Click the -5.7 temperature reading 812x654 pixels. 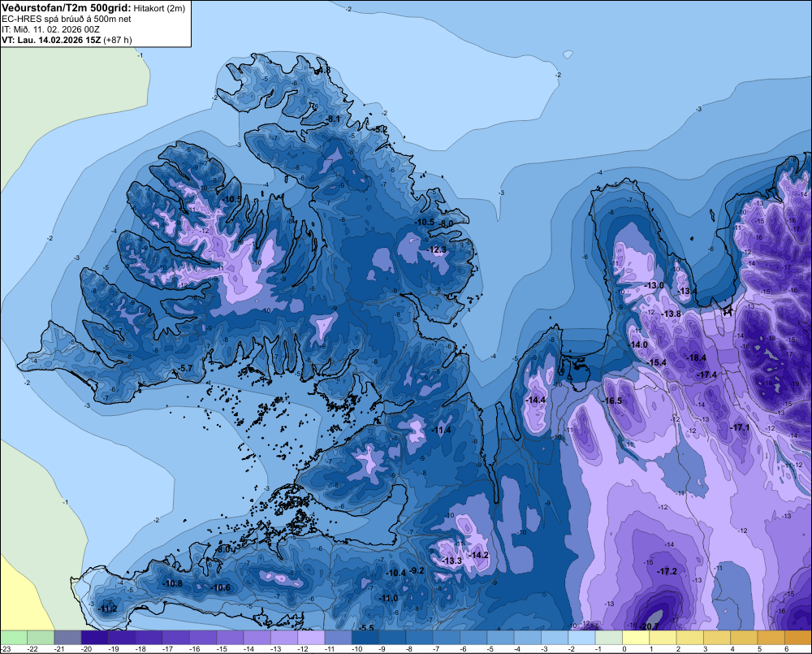184,368
